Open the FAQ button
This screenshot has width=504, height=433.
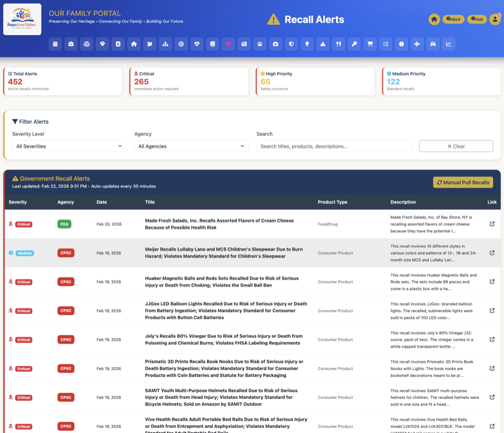[x=477, y=19]
